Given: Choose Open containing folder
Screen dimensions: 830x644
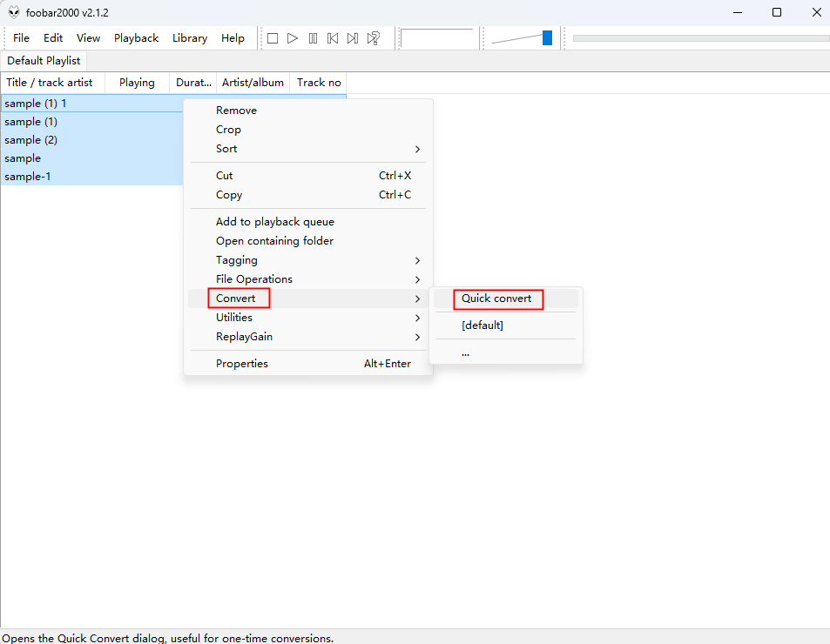Looking at the screenshot, I should coord(308,240).
